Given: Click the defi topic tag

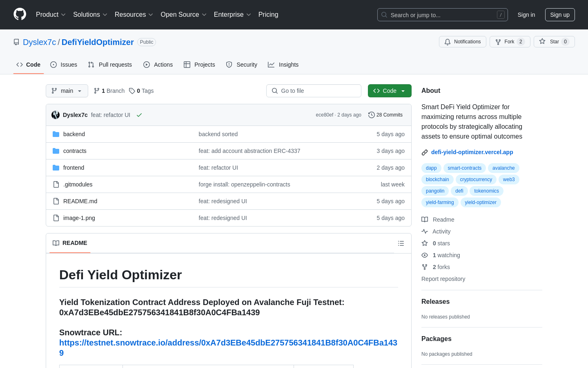Looking at the screenshot, I should pyautogui.click(x=459, y=191).
